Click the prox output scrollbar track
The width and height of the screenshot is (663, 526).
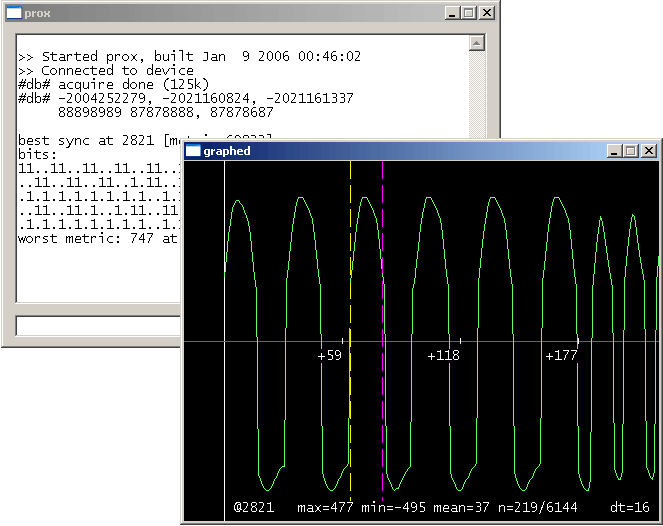coord(477,95)
